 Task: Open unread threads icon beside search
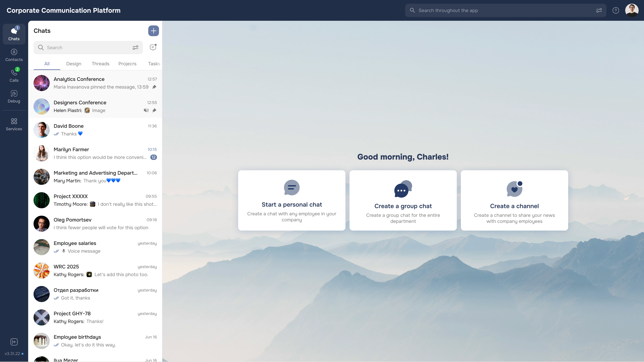click(x=153, y=47)
